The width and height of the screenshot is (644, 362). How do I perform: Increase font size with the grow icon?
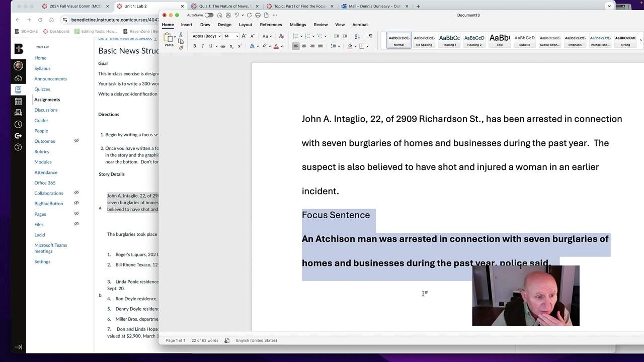point(244,36)
